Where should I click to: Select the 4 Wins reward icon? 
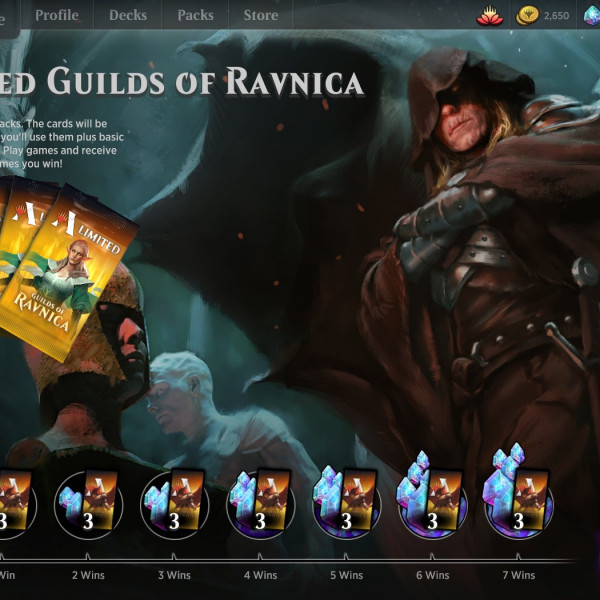coord(261,504)
